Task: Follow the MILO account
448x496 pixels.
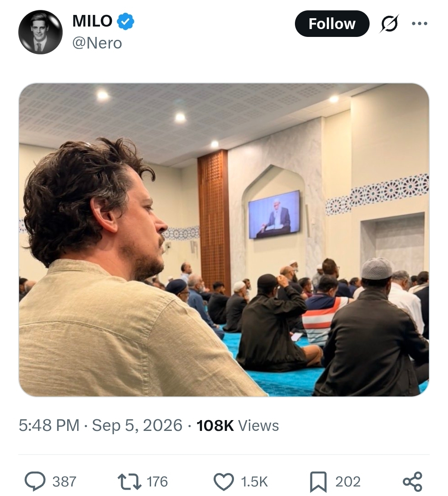Action: pos(332,24)
